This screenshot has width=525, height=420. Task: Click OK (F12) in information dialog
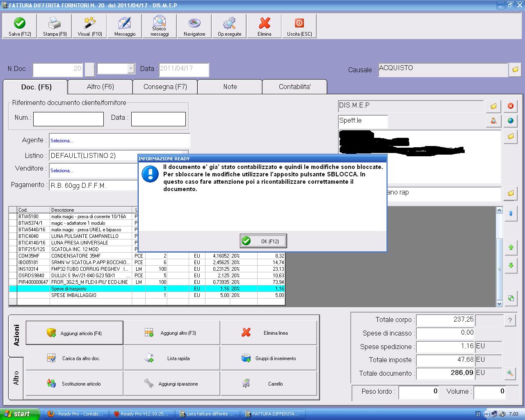[263, 241]
